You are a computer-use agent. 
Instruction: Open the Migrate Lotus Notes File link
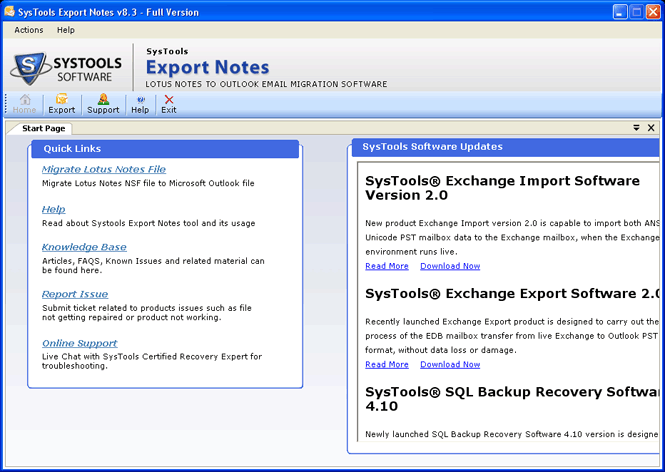tap(104, 169)
